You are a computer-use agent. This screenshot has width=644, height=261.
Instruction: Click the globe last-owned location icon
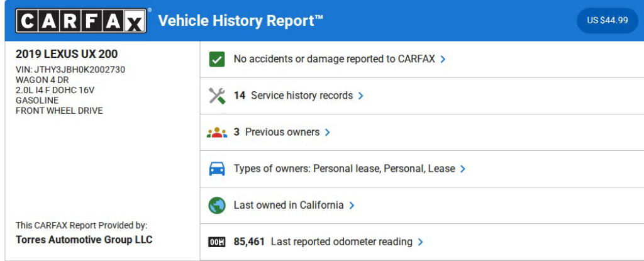pyautogui.click(x=217, y=205)
